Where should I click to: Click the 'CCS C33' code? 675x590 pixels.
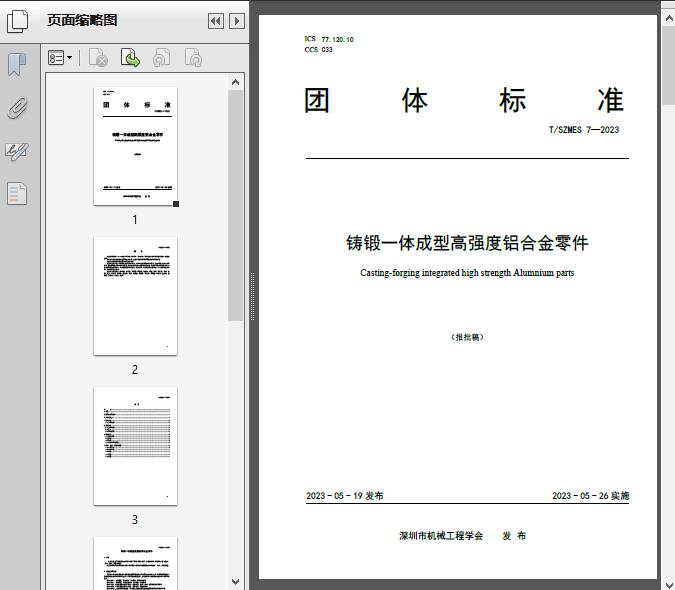point(319,50)
